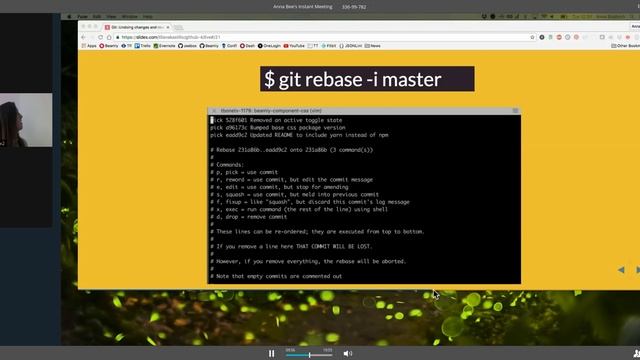Image resolution: width=640 pixels, height=360 pixels.
Task: Open the Window menu in the menu bar
Action: [x=129, y=16]
